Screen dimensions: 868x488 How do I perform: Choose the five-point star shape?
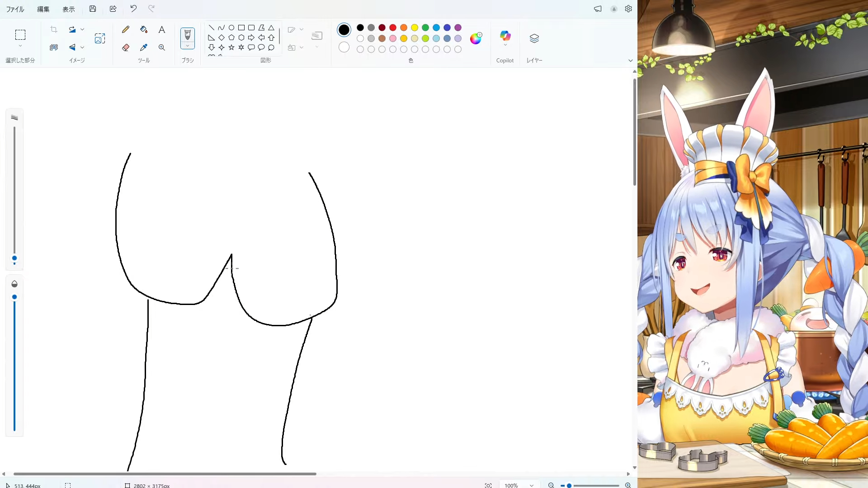[231, 47]
